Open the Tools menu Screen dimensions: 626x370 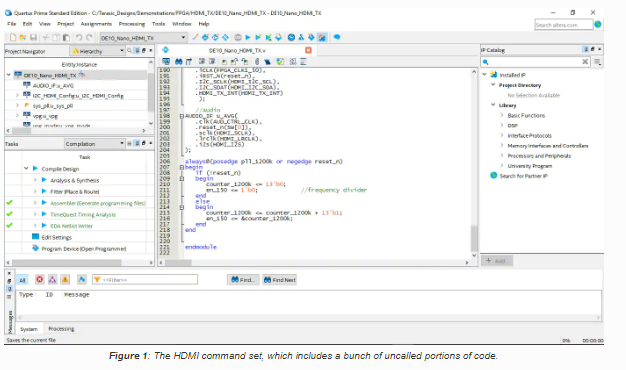[158, 24]
